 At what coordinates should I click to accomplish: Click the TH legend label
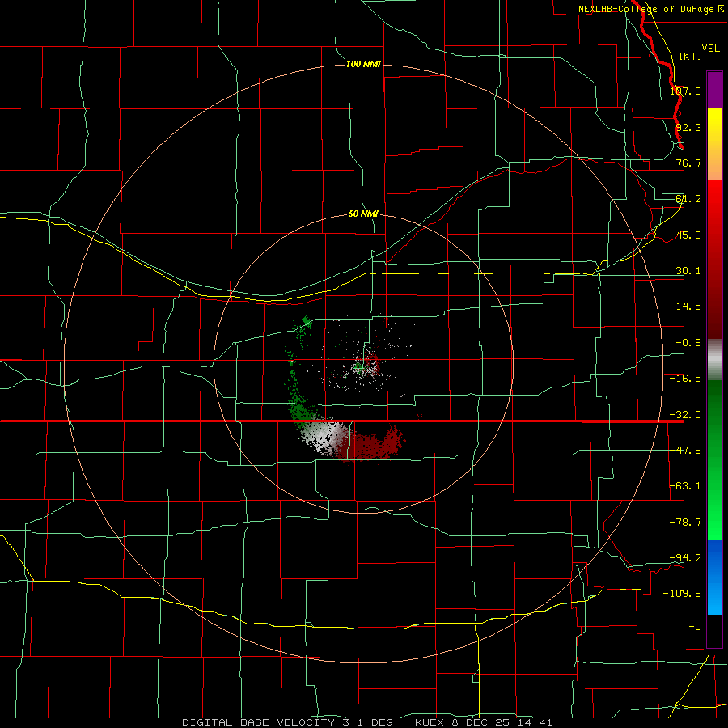click(695, 629)
